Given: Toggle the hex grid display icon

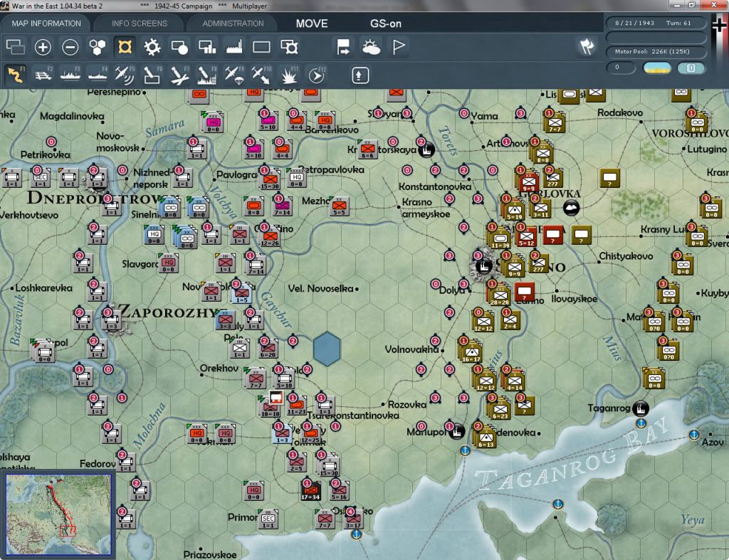Looking at the screenshot, I should [x=97, y=47].
